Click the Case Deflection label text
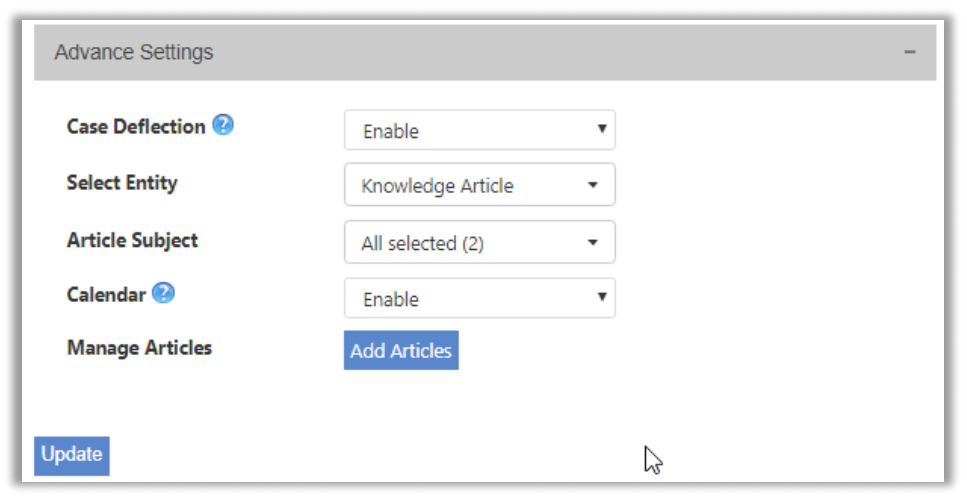The image size is (967, 498). (x=136, y=126)
